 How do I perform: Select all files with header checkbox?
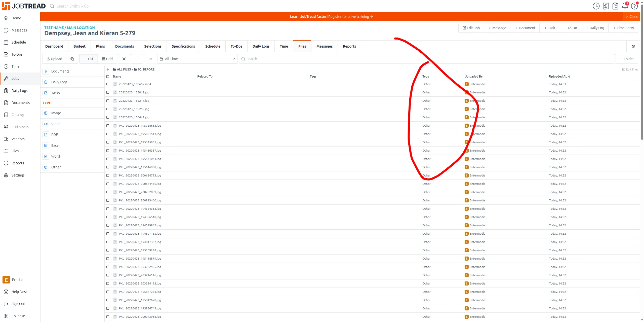(x=108, y=77)
